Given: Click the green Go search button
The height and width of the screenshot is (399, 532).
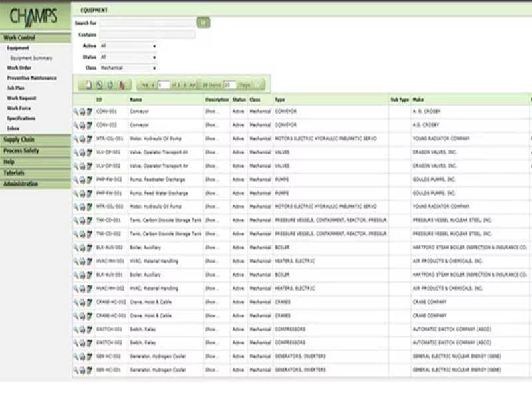Looking at the screenshot, I should 203,23.
